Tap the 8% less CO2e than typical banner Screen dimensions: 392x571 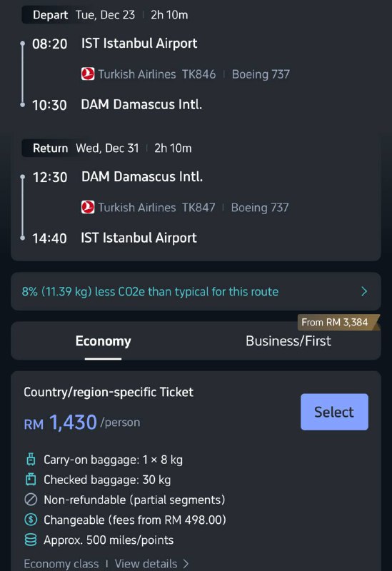pos(196,291)
